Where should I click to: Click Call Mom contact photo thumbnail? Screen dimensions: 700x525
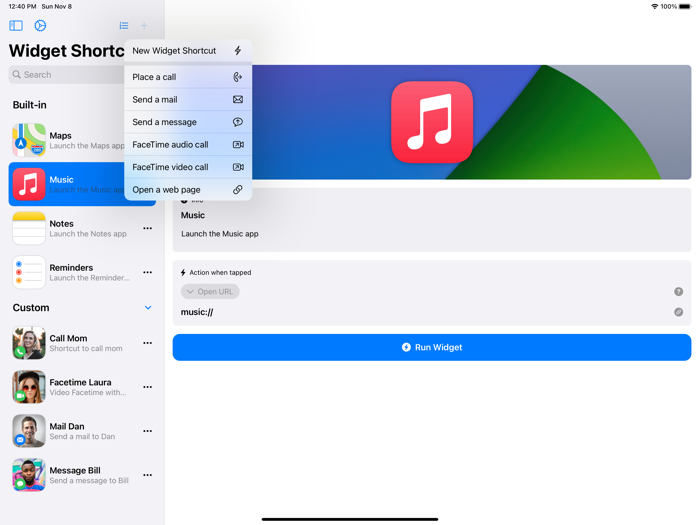pos(29,343)
